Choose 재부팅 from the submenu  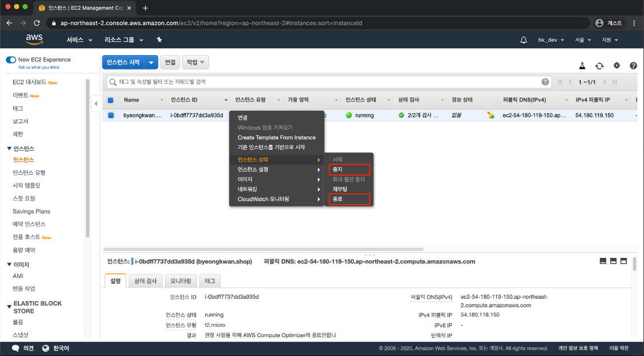click(x=340, y=189)
